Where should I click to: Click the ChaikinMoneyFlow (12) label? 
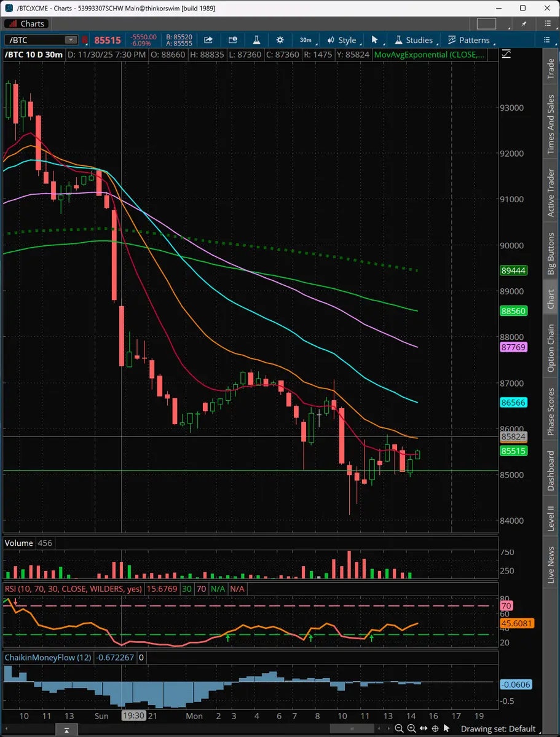(48, 657)
